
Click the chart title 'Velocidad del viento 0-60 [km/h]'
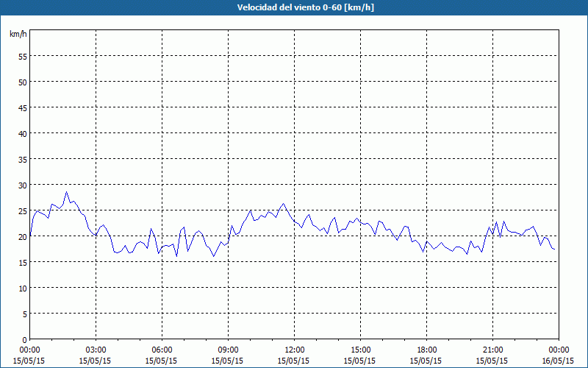305,7
